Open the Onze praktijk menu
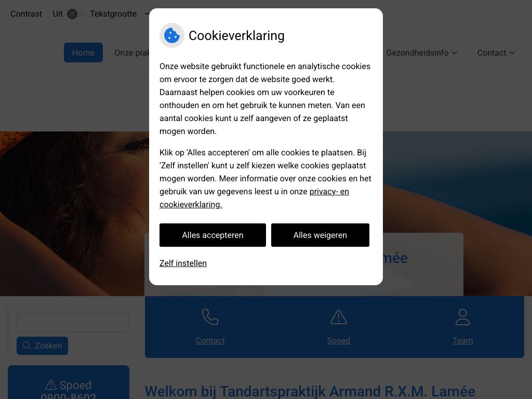This screenshot has width=532, height=399. 131,52
